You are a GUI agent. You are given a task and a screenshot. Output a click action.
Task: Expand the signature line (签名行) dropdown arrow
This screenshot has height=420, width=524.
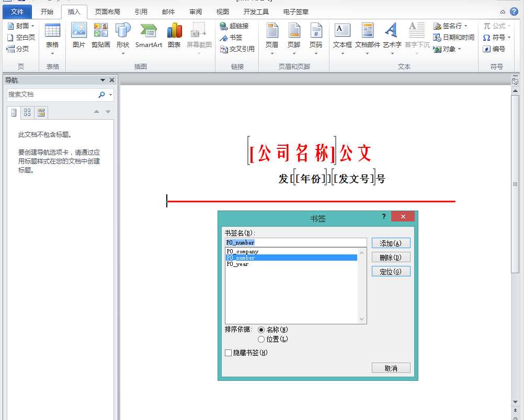pos(466,26)
